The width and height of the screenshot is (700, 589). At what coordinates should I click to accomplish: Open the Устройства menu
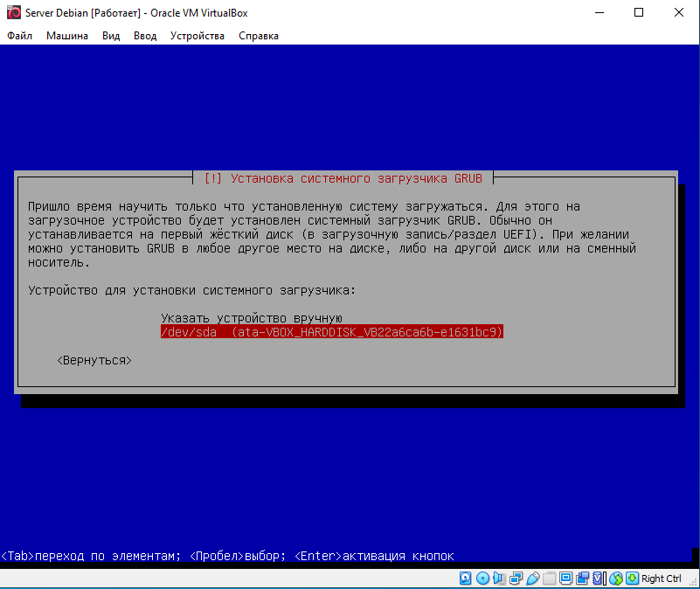(197, 36)
